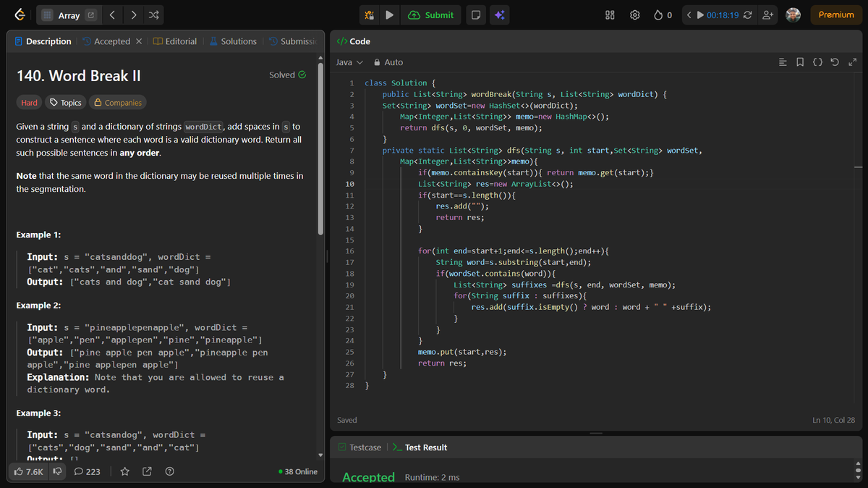
Task: Downvote the problem with thumbs-down
Action: (x=57, y=471)
